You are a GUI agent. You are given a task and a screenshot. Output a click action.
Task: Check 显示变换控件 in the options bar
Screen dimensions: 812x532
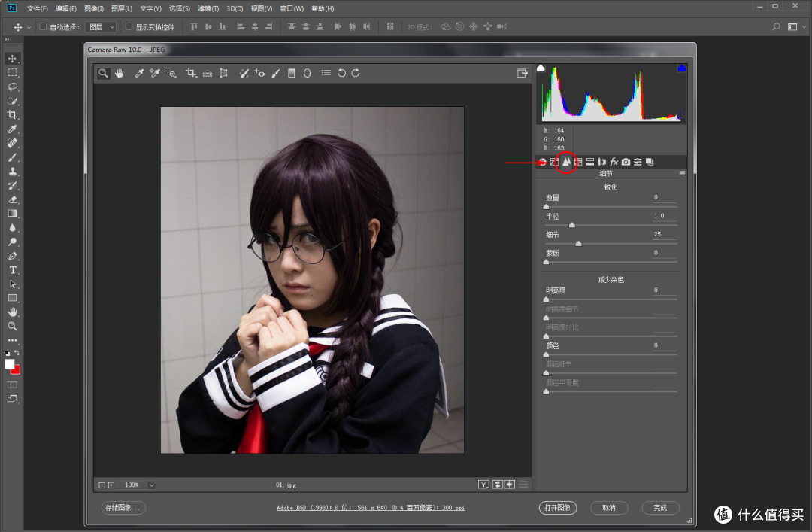[x=130, y=26]
